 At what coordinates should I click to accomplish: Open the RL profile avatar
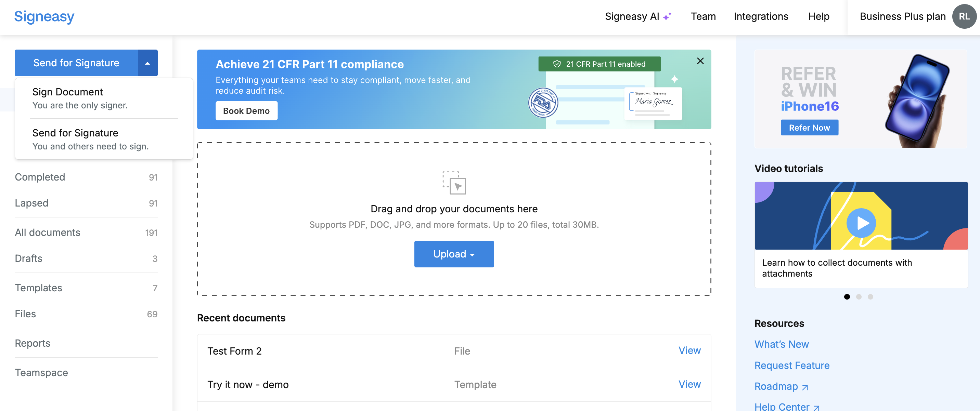pyautogui.click(x=964, y=16)
